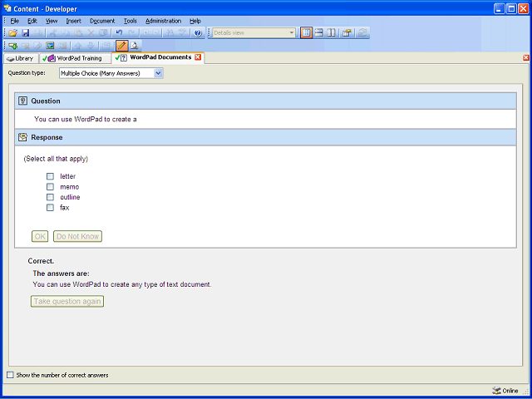Click the OK button
This screenshot has width=532, height=399.
[x=40, y=236]
